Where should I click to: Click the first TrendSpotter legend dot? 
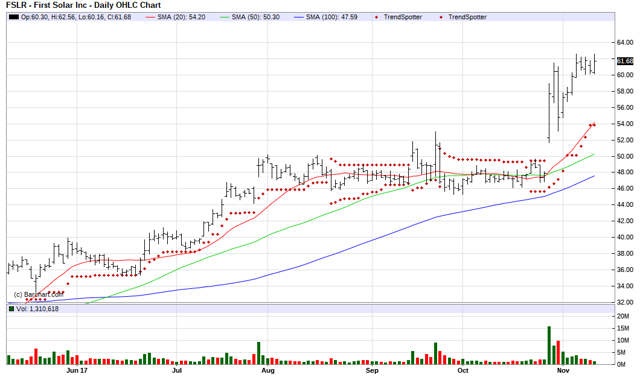(x=376, y=17)
